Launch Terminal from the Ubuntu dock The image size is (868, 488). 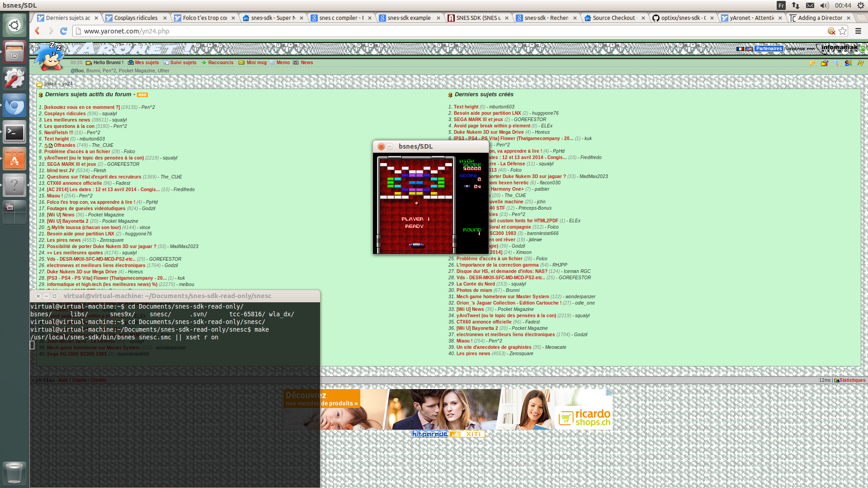tap(14, 132)
